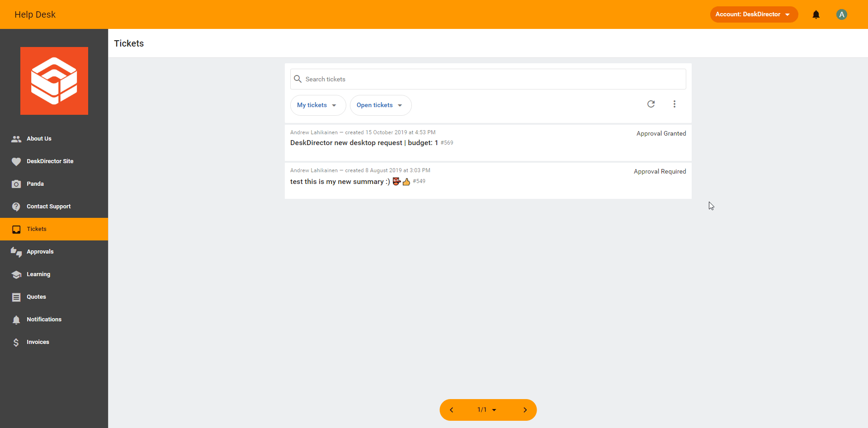Click the Contact Support question mark icon
868x428 pixels.
pyautogui.click(x=16, y=207)
